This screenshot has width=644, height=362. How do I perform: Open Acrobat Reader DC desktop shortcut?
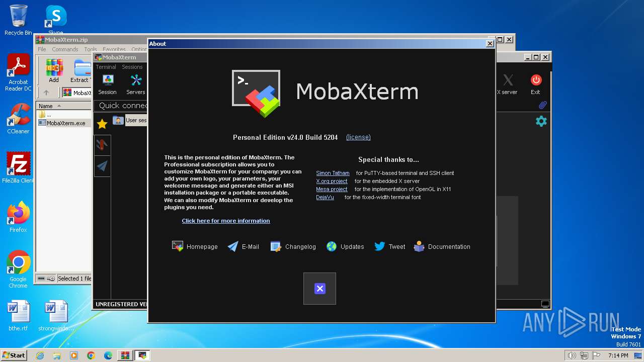(18, 73)
